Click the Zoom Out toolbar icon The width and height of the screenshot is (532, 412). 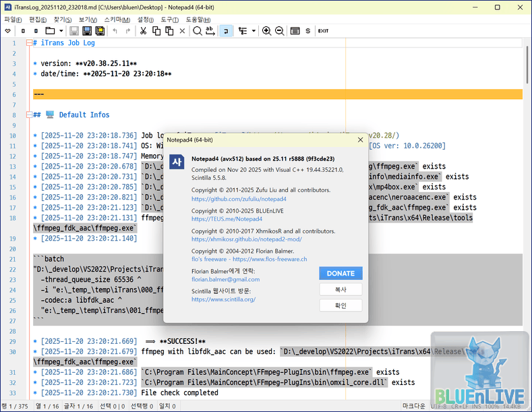pos(280,31)
